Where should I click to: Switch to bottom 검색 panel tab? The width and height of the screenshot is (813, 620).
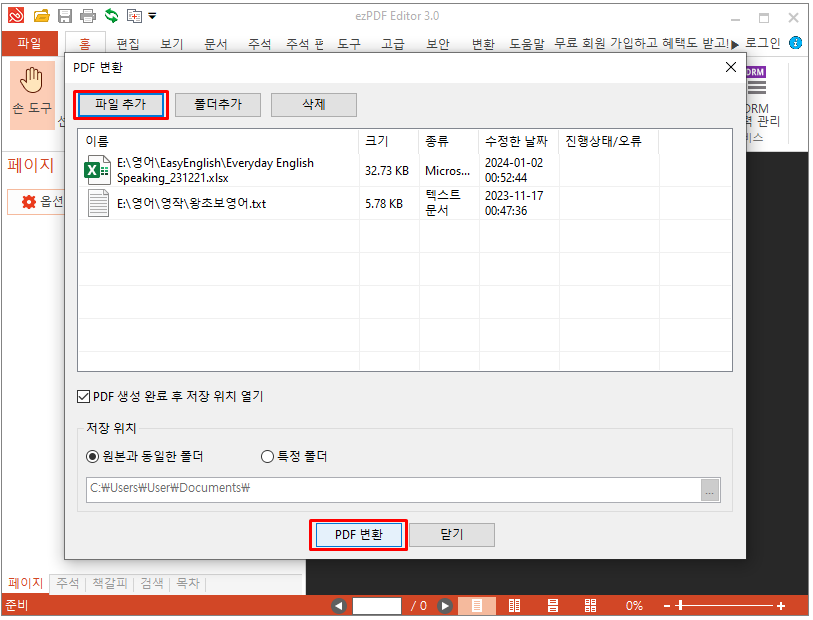coord(152,583)
